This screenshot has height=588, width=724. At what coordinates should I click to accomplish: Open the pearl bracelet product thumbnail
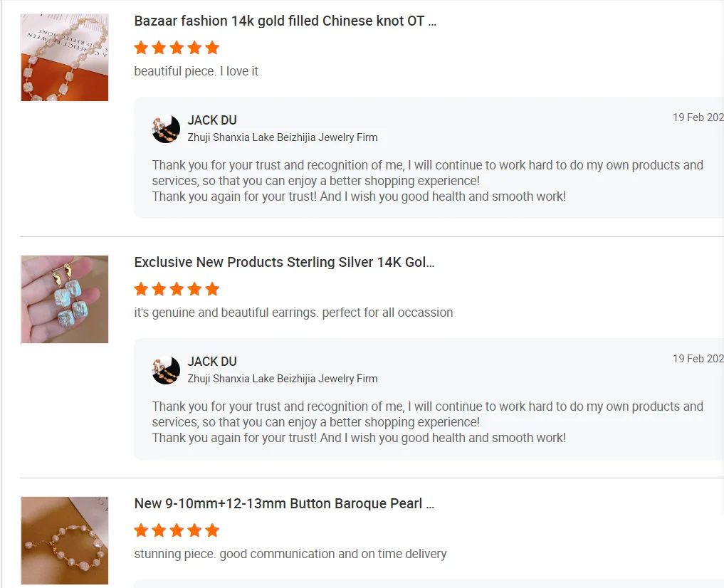point(65,540)
